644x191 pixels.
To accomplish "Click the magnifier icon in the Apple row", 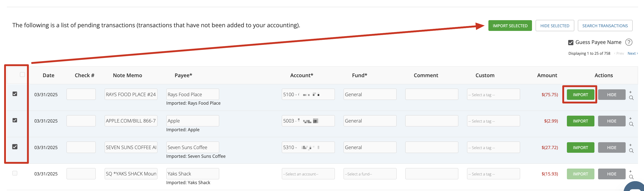I will point(631,124).
